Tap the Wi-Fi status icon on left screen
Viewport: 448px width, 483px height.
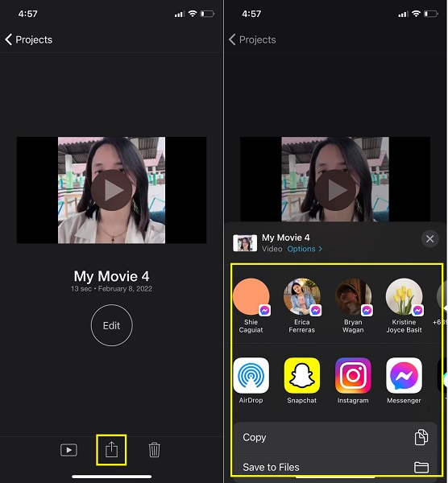coord(193,14)
